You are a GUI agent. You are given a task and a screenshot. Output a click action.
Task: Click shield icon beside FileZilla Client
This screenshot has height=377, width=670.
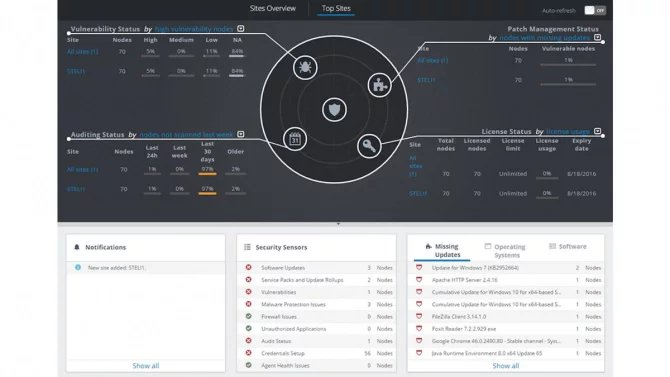[419, 316]
